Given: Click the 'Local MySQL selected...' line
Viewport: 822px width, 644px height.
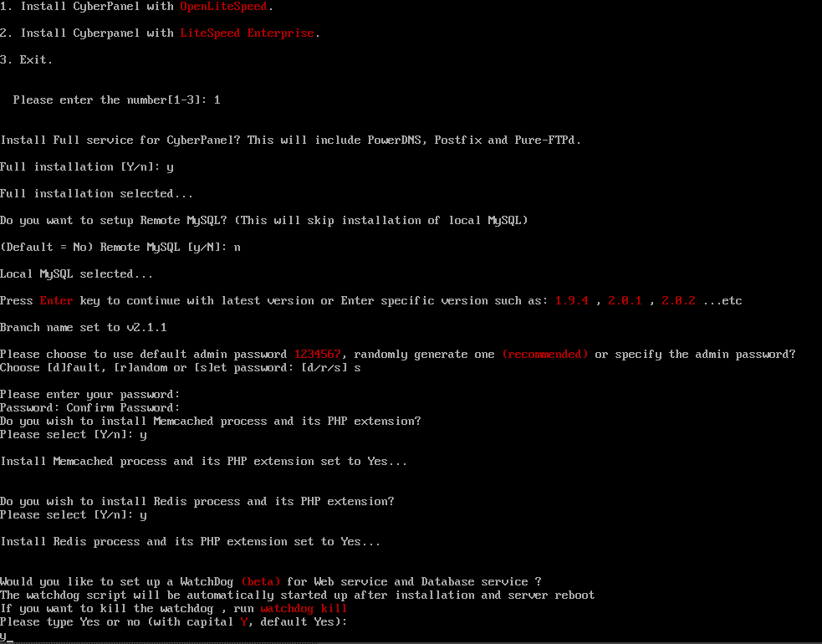Looking at the screenshot, I should 77,273.
